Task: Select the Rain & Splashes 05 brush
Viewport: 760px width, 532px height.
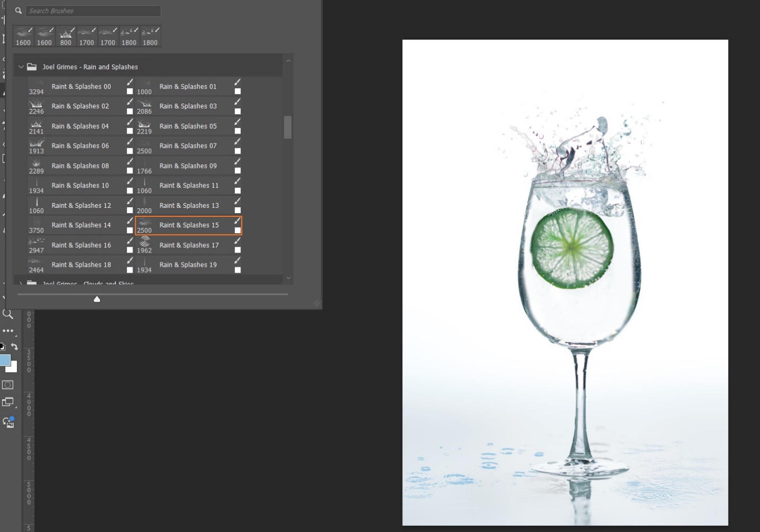Action: pyautogui.click(x=188, y=126)
